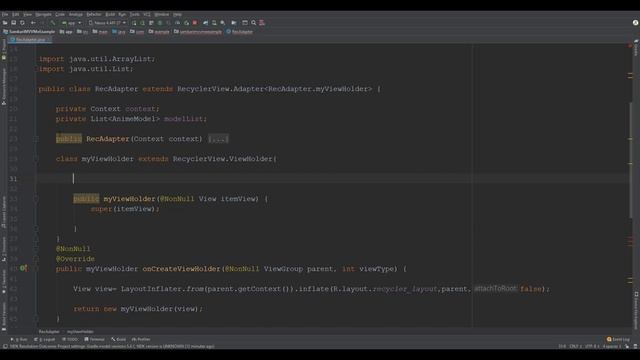Click the Attach Debugger icon next to Stop
The image size is (640, 360).
point(187,23)
